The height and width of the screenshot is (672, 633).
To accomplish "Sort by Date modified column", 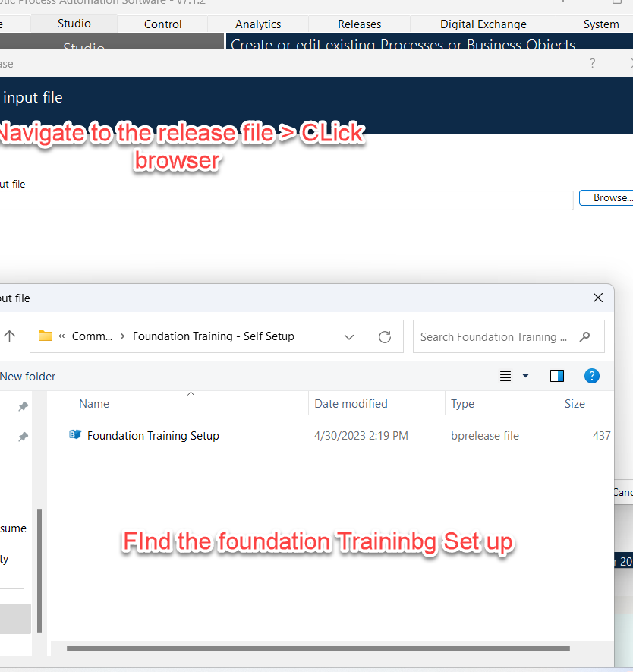I will [x=351, y=404].
